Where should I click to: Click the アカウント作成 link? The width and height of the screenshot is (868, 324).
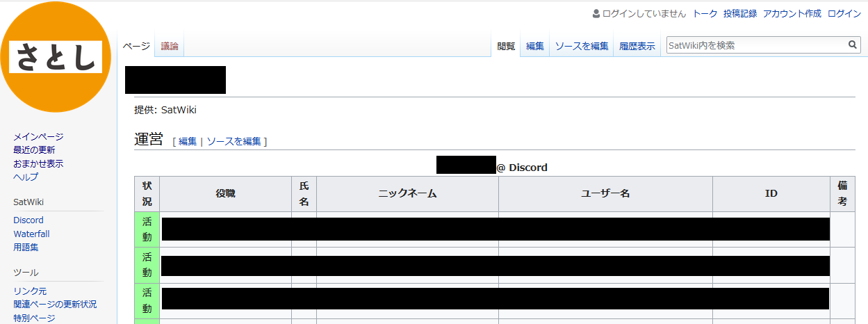pyautogui.click(x=792, y=13)
